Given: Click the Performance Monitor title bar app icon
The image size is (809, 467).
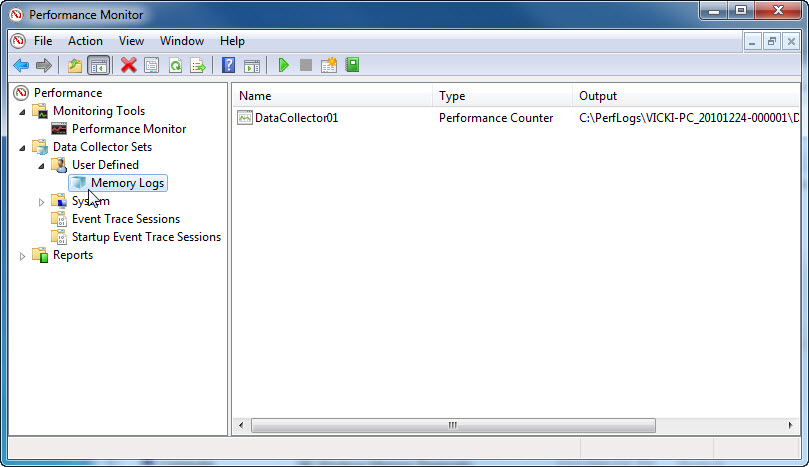Looking at the screenshot, I should (16, 14).
